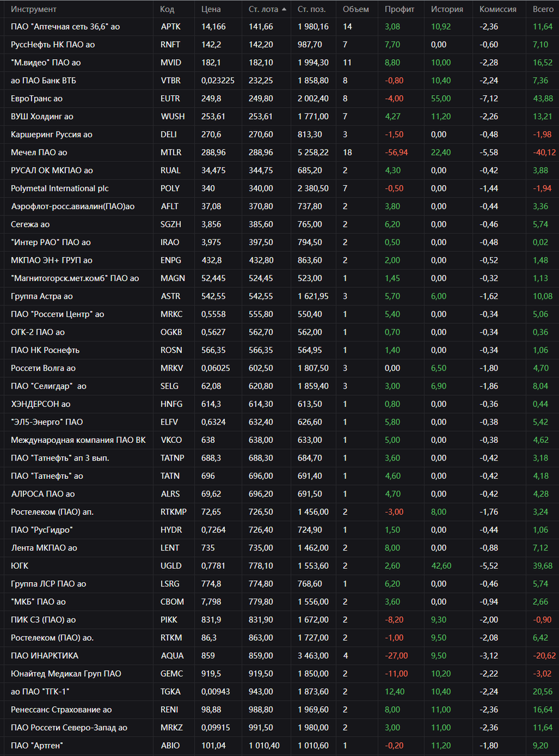The width and height of the screenshot is (559, 756).
Task: Sort by the Всего column header
Action: tap(543, 9)
